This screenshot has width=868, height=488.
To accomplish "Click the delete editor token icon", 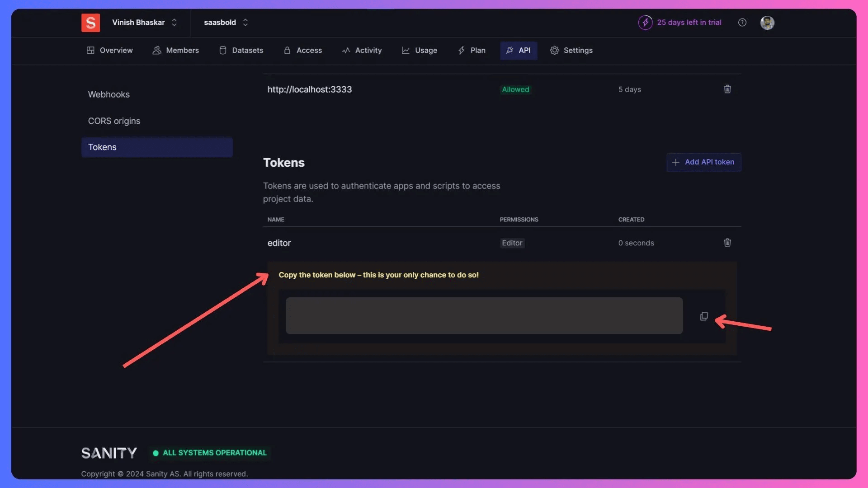I will (727, 243).
